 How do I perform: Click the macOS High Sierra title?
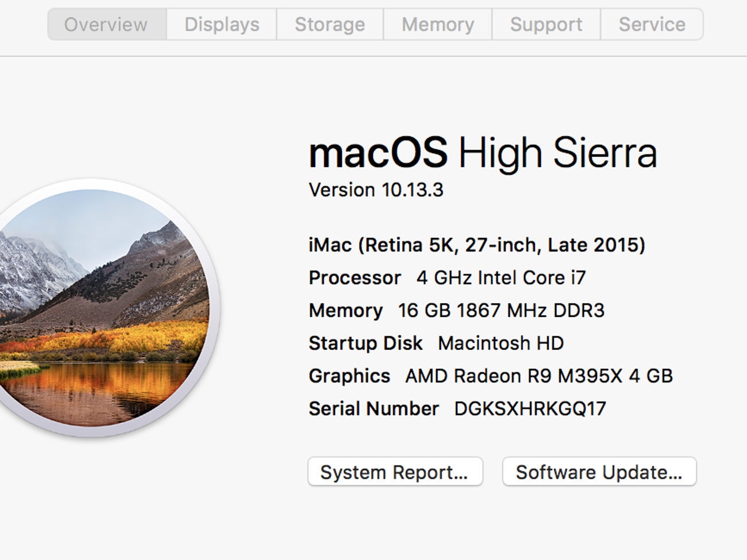coord(482,153)
